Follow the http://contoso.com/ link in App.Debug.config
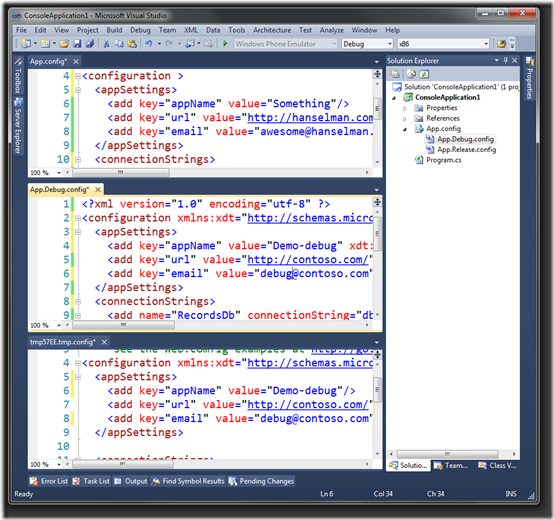The image size is (554, 520). click(307, 260)
